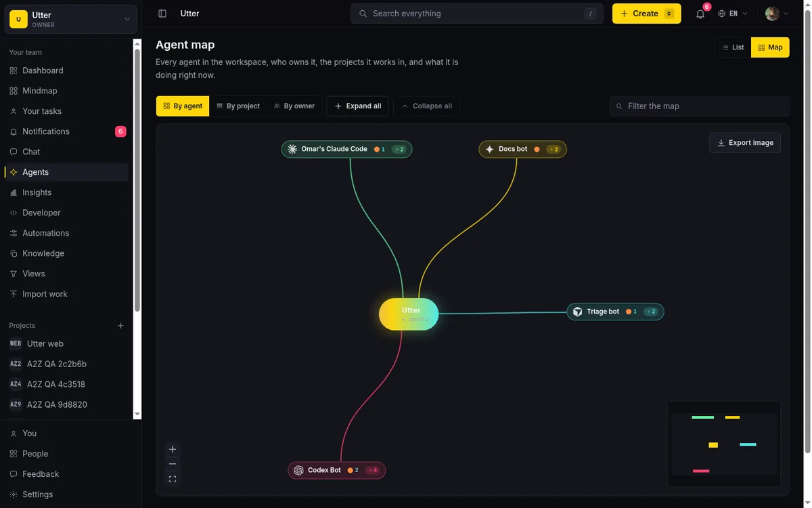Open Mindmap in the sidebar
Image resolution: width=812 pixels, height=508 pixels.
click(66, 91)
